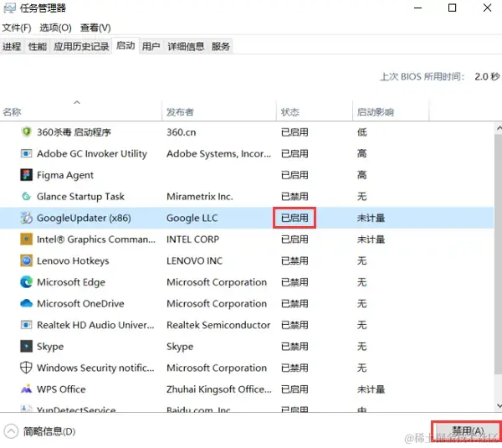
Task: Click the 禁用(A) button
Action: (x=466, y=430)
